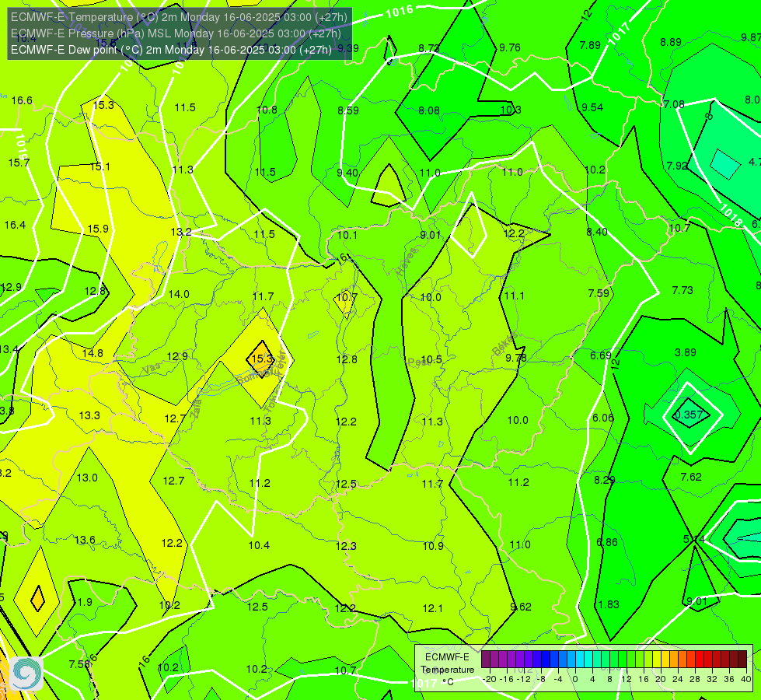Click the 7.59 dew point value
The image size is (761, 700).
click(599, 293)
